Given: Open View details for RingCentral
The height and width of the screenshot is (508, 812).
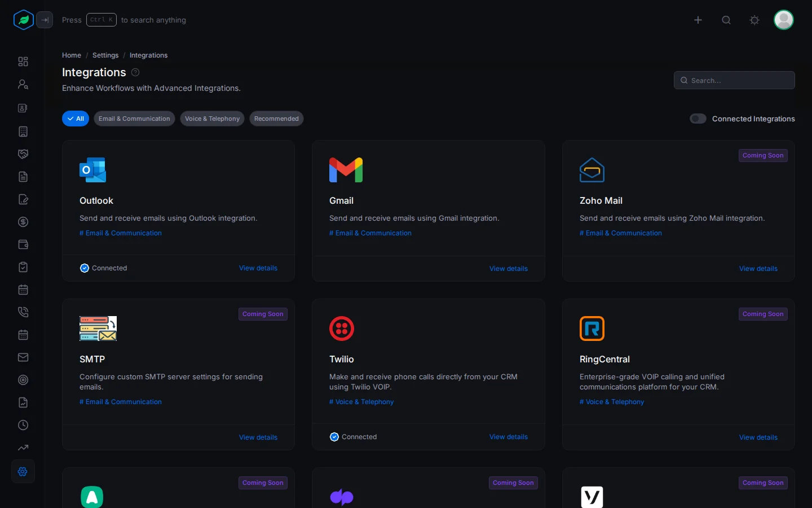Looking at the screenshot, I should [x=758, y=437].
